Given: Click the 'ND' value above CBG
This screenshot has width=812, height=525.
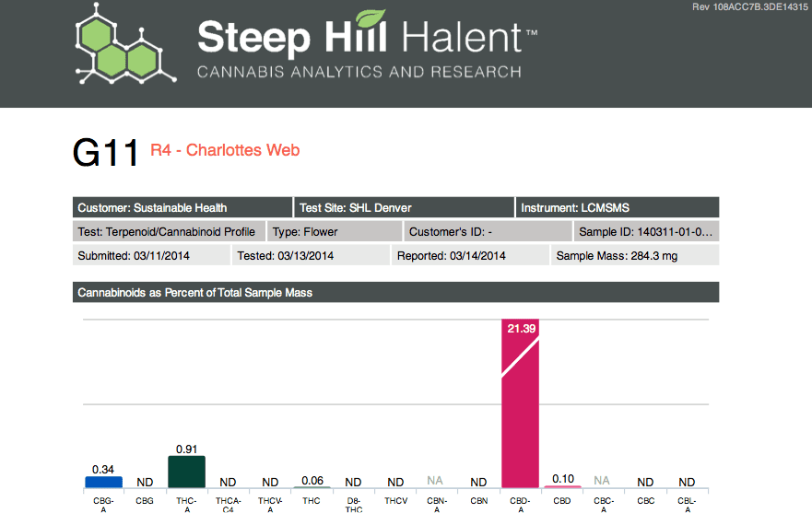Looking at the screenshot, I should [145, 482].
